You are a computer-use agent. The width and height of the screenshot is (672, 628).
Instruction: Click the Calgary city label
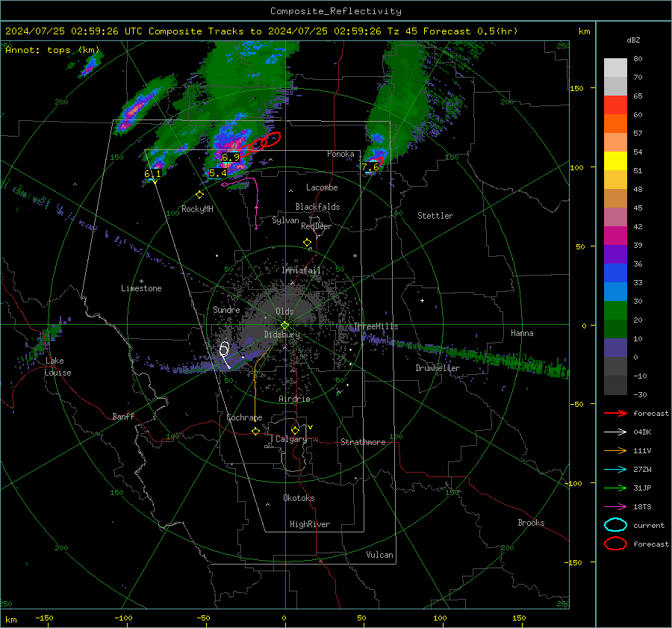click(291, 439)
